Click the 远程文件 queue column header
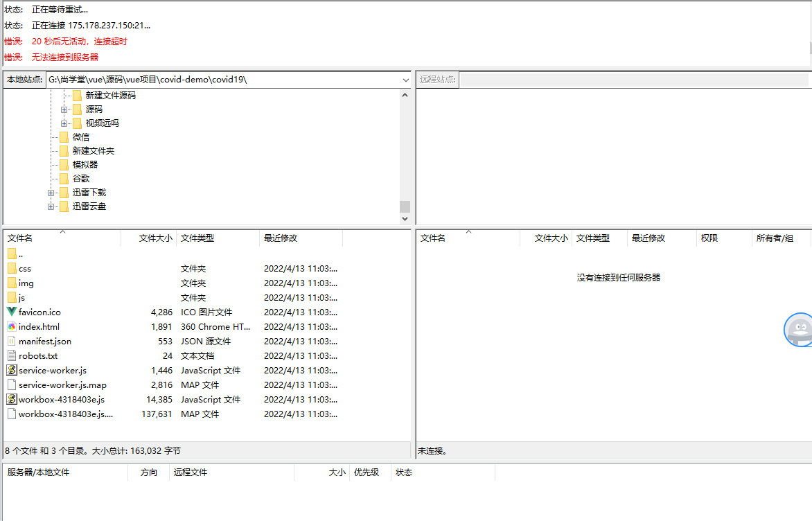The image size is (812, 521). click(231, 473)
